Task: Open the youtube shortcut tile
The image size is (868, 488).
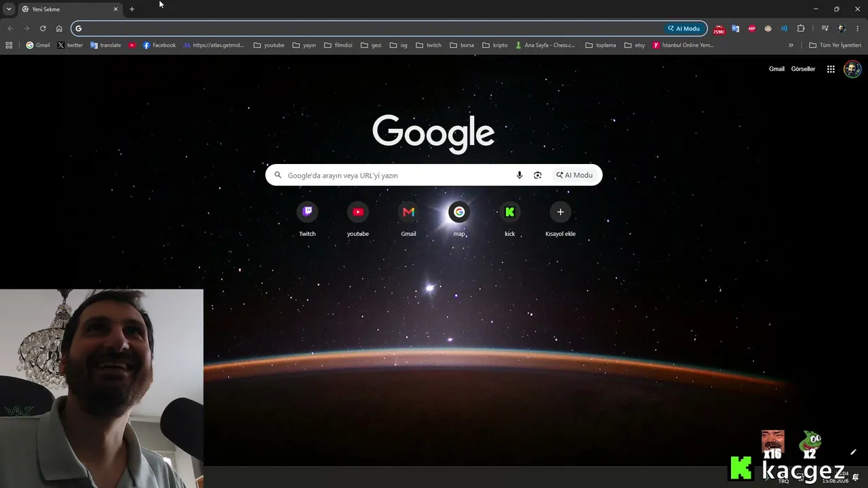Action: (x=358, y=218)
